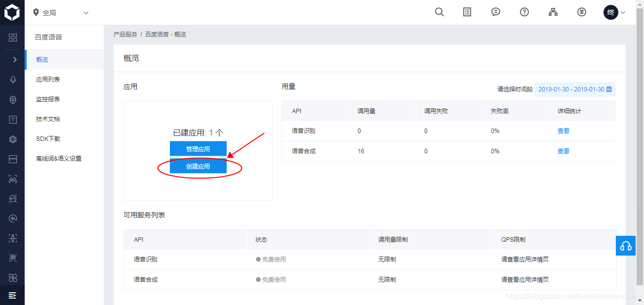Click the QPS限制 column header
Viewport: 644px width, 305px height.
coord(513,239)
